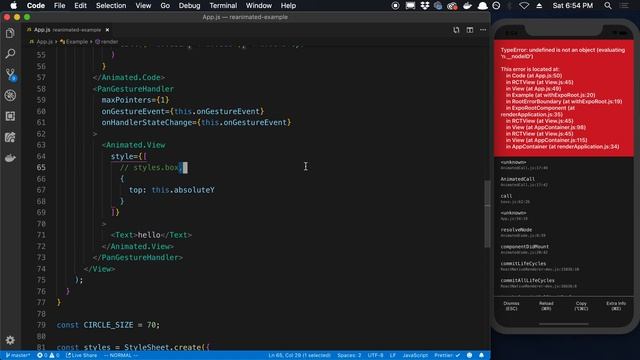This screenshot has height=360, width=640.
Task: Open the Debug view in activity bar
Action: [10, 95]
